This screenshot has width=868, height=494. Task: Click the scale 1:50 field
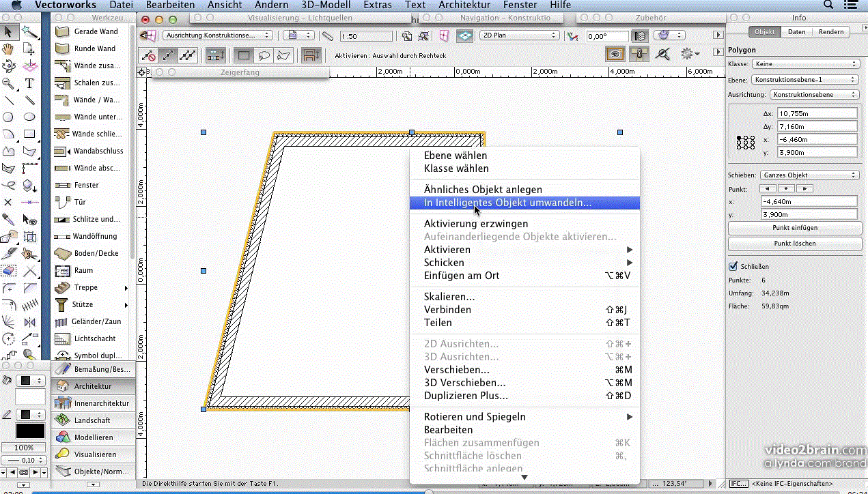click(366, 36)
